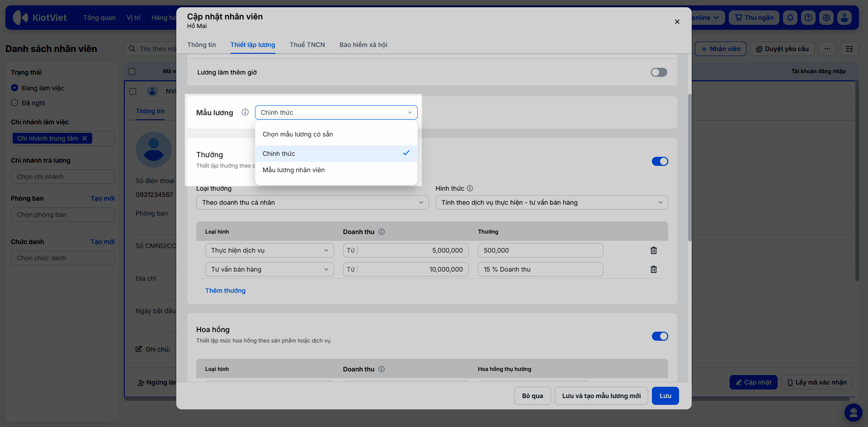Open the user account avatar icon
This screenshot has width=868, height=427.
(x=844, y=18)
